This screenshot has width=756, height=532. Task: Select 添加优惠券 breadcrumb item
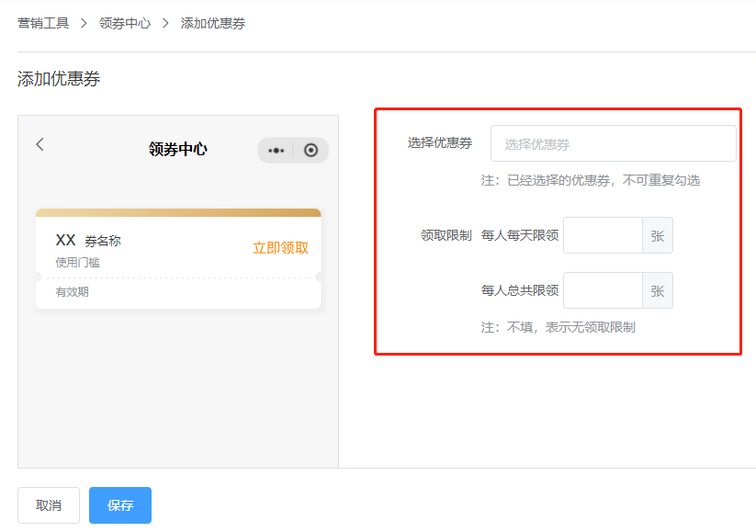tap(213, 23)
